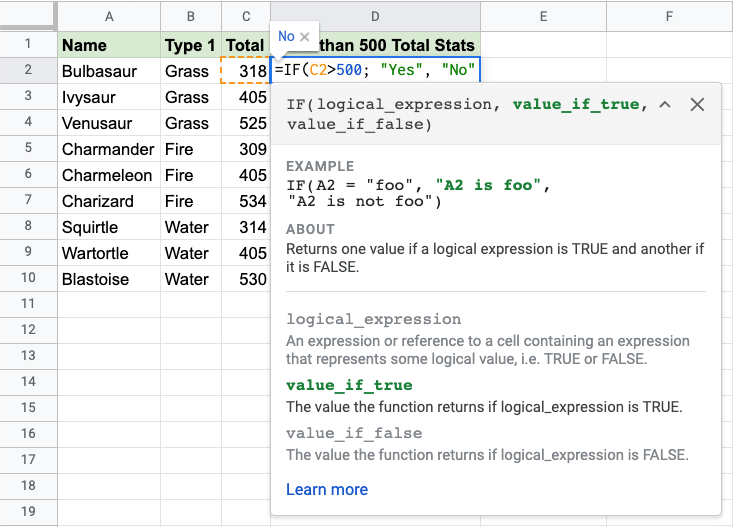This screenshot has height=527, width=733.
Task: Collapse the IF function help details
Action: 665,105
